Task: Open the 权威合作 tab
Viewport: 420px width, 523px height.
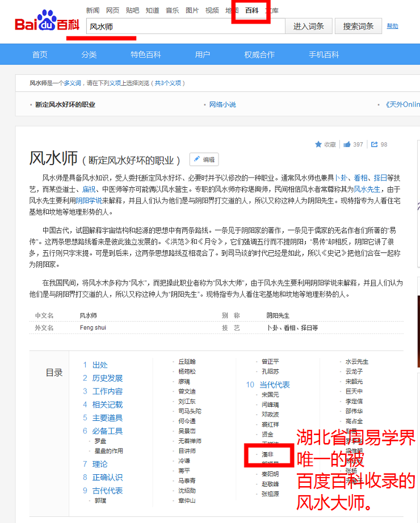Action: tap(259, 54)
